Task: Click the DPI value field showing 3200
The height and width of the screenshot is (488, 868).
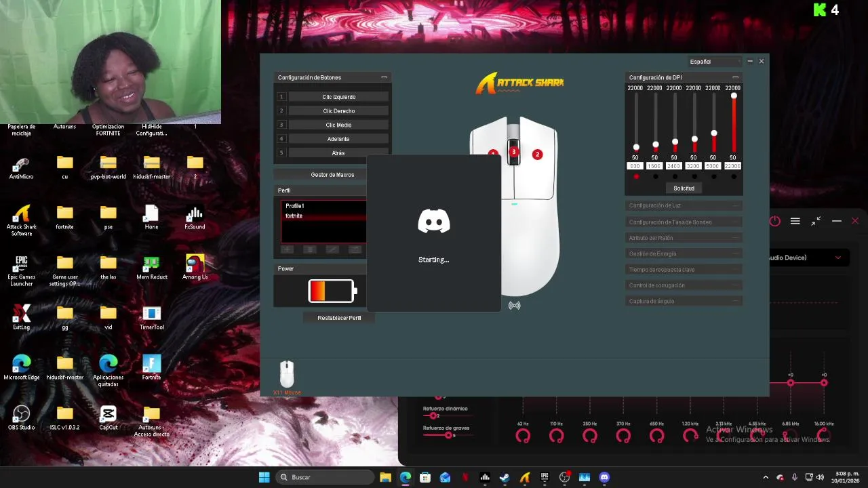Action: 694,166
